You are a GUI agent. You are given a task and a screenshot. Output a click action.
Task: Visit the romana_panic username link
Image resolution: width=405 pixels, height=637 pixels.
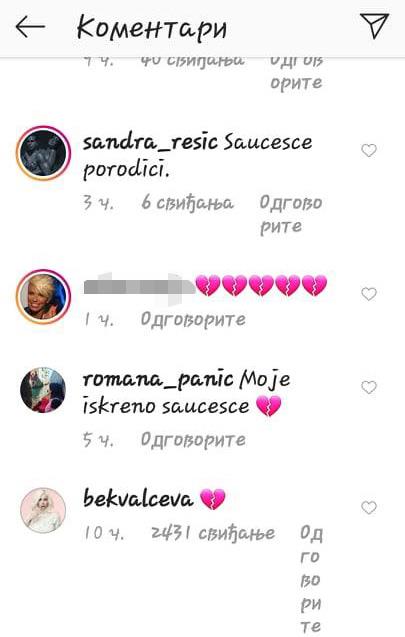158,380
